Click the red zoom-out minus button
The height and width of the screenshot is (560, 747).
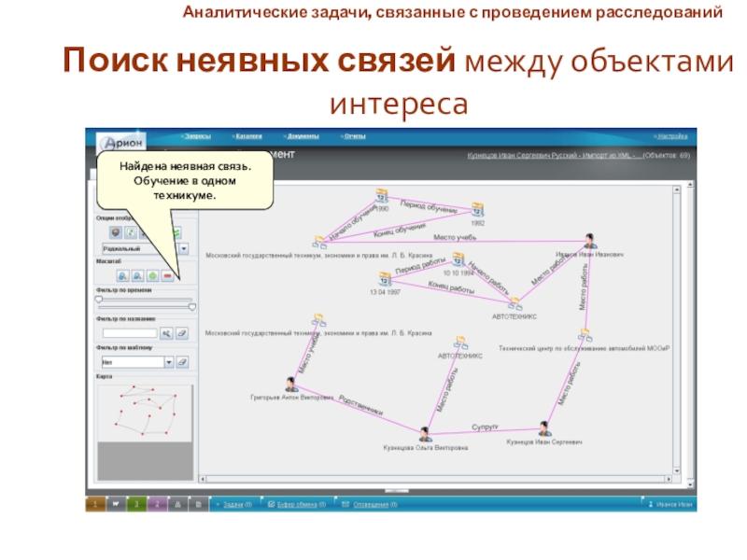coord(168,276)
